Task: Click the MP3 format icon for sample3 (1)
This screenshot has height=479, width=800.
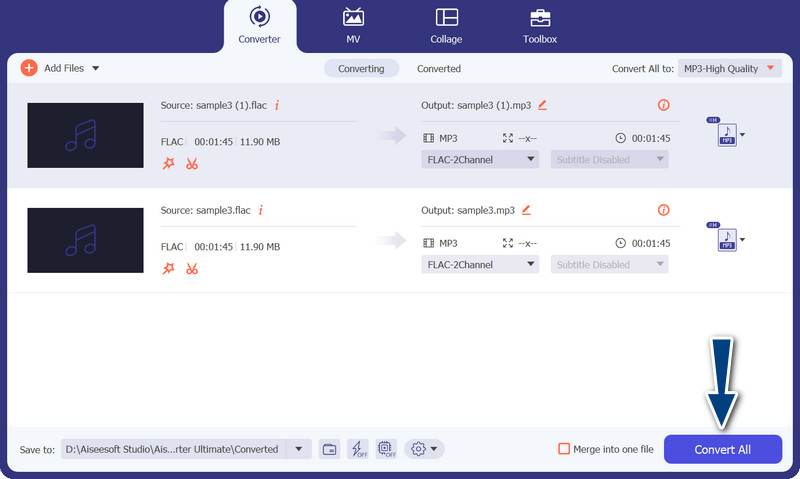Action: click(x=727, y=134)
